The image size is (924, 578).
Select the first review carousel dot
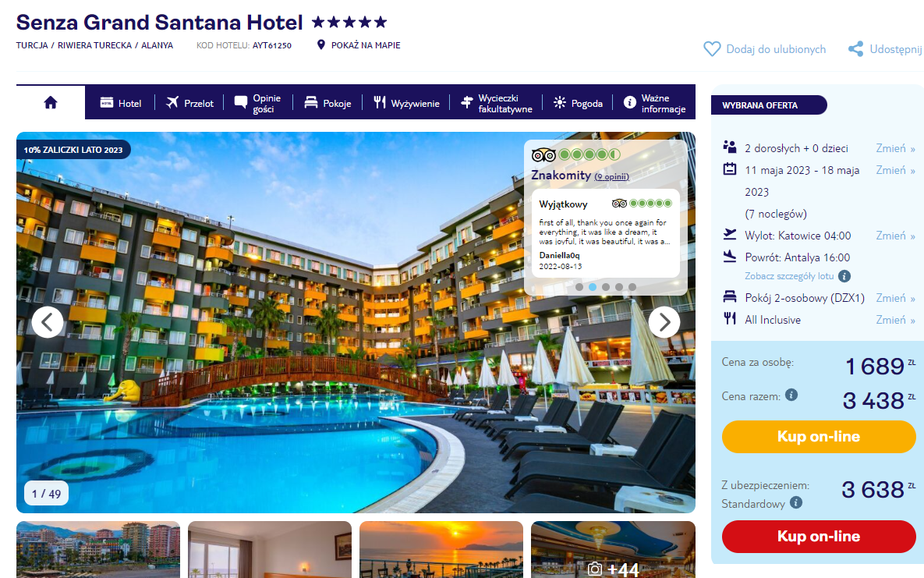tap(579, 287)
